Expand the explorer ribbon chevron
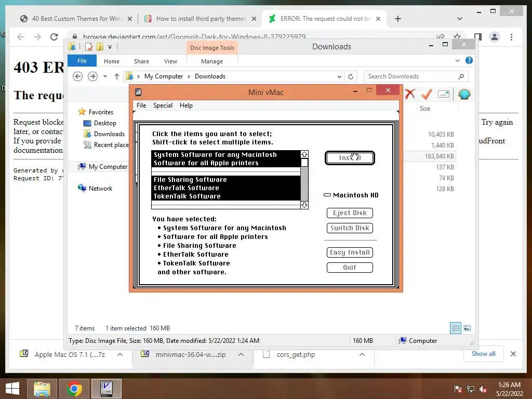This screenshot has height=399, width=532. 457,60
